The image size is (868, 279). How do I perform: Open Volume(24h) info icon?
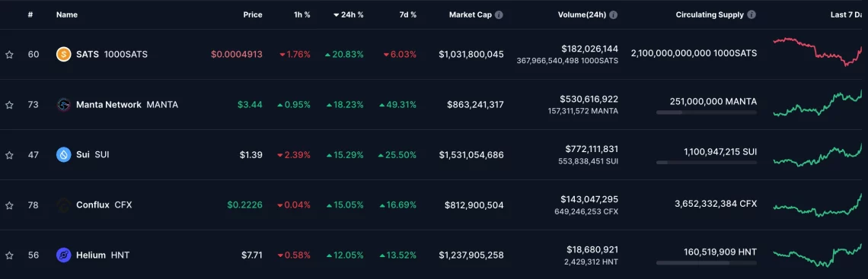[x=614, y=15]
